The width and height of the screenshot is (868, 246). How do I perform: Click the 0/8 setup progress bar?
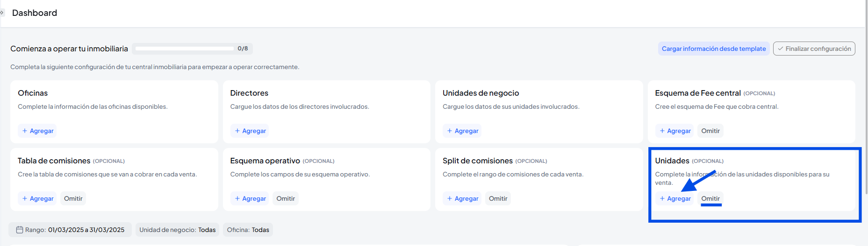click(185, 49)
